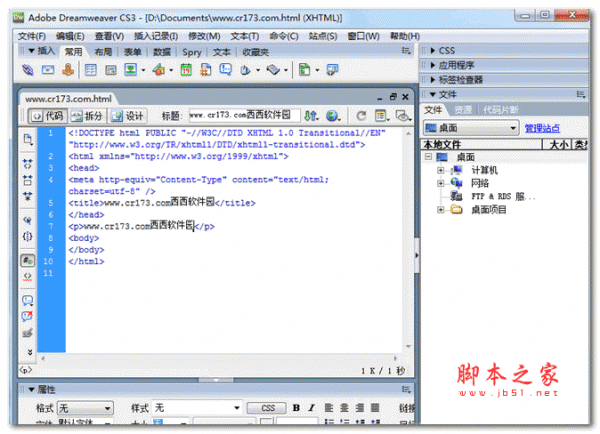Switch to 代码 view
Image resolution: width=600 pixels, height=434 pixels.
(48, 116)
